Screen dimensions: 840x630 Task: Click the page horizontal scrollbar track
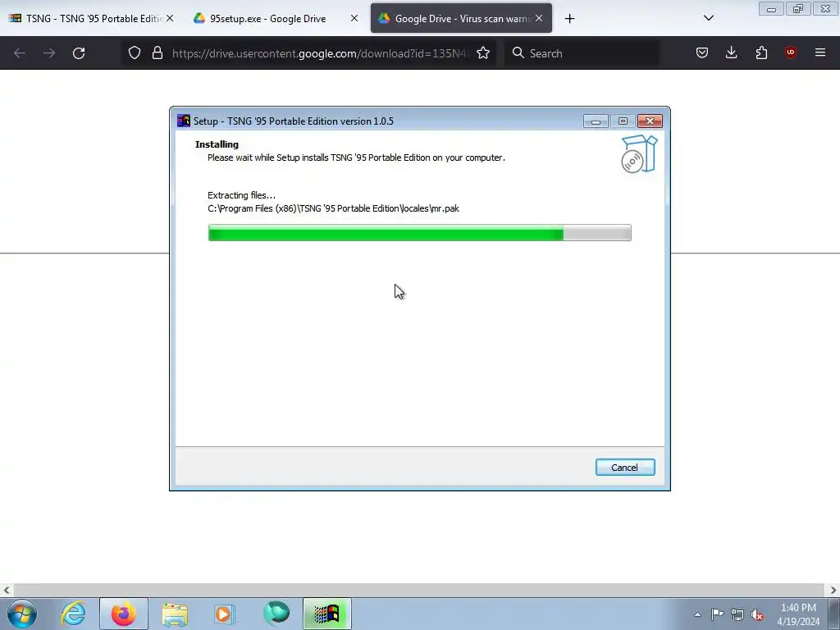click(419, 591)
